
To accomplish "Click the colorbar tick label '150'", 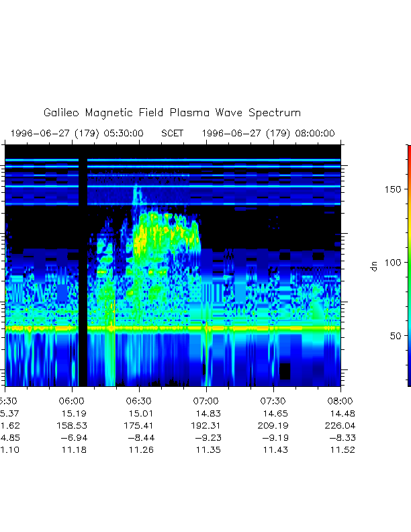I will point(393,189).
